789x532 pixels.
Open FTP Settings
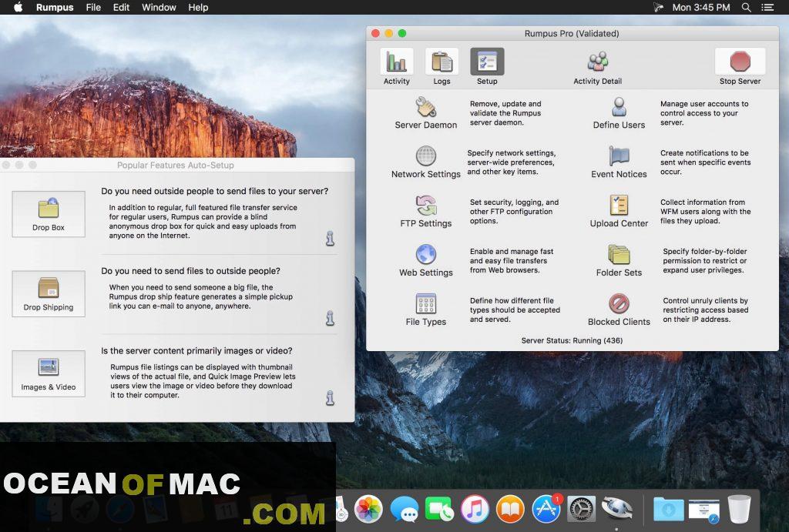coord(425,212)
